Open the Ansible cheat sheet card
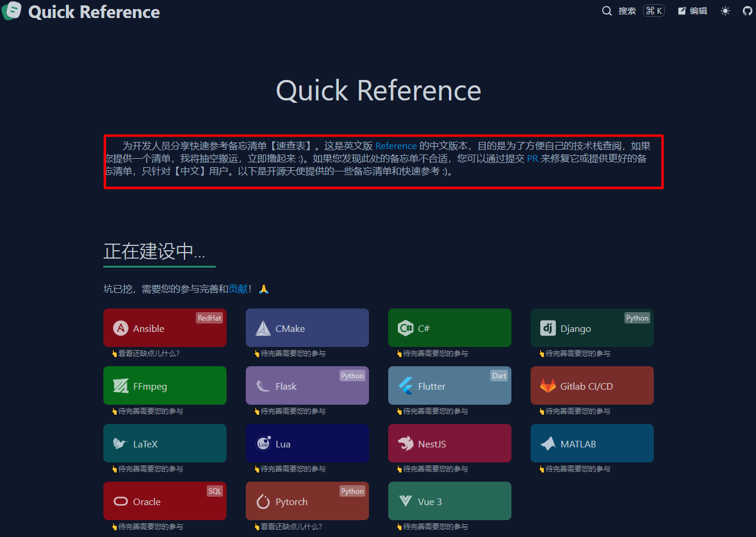The width and height of the screenshot is (756, 537). [165, 328]
